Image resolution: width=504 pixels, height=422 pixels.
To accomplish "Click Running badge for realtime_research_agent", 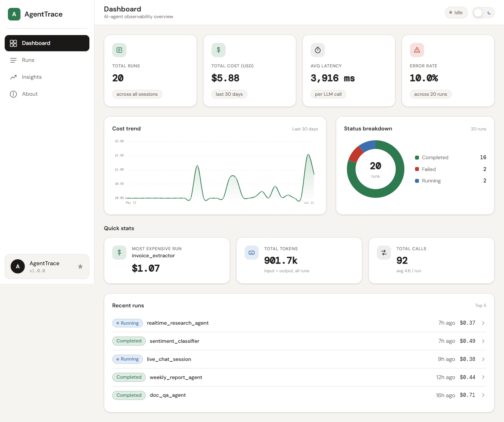I will coord(128,323).
